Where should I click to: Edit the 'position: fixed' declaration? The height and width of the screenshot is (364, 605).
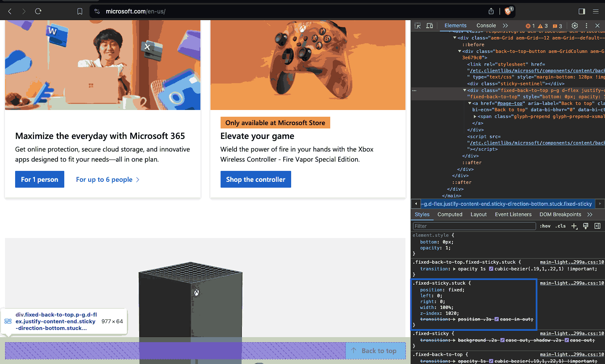(442, 290)
